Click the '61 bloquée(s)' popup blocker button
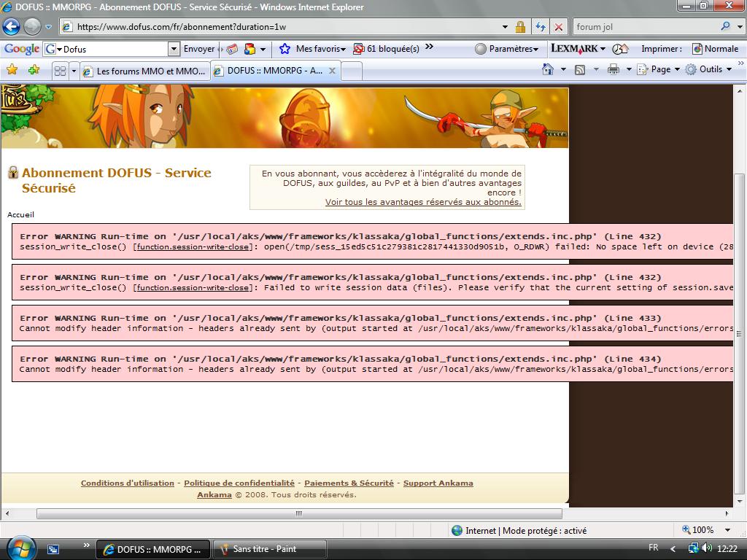 (387, 49)
